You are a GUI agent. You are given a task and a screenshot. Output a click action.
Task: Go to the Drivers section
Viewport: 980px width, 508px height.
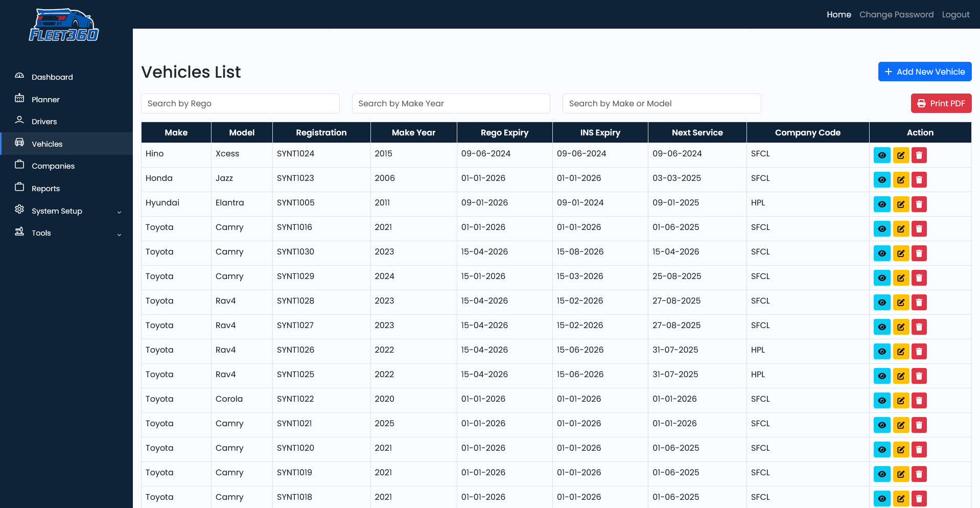[x=44, y=122]
